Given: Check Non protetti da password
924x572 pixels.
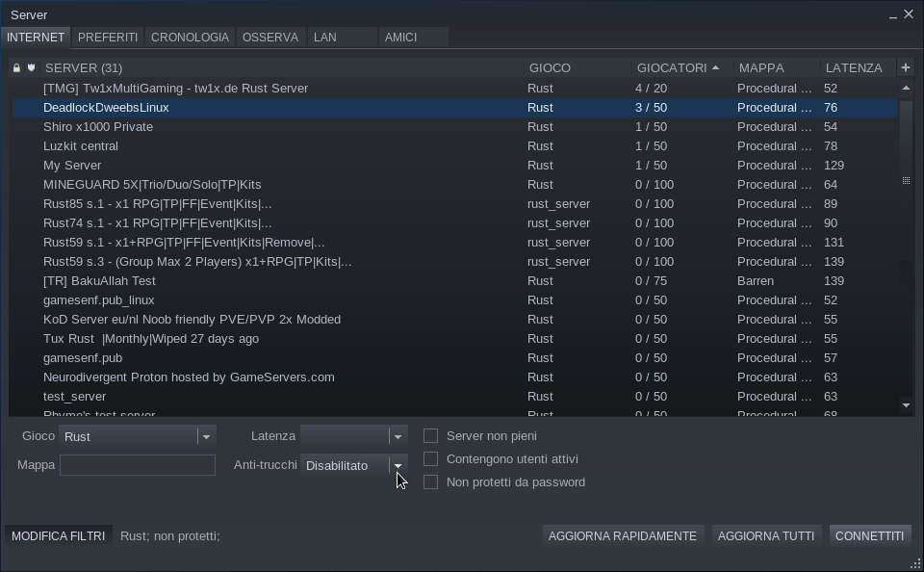Looking at the screenshot, I should click(x=431, y=481).
